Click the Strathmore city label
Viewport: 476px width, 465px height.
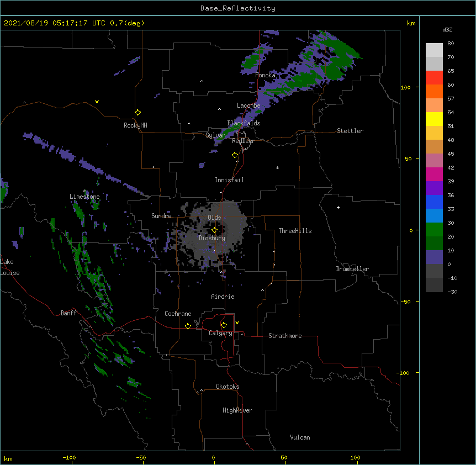click(285, 336)
